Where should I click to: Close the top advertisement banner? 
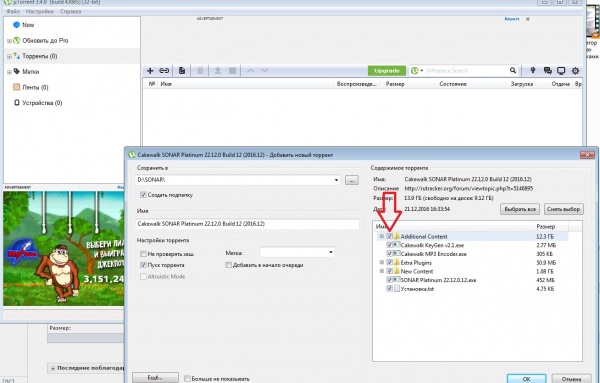(528, 19)
